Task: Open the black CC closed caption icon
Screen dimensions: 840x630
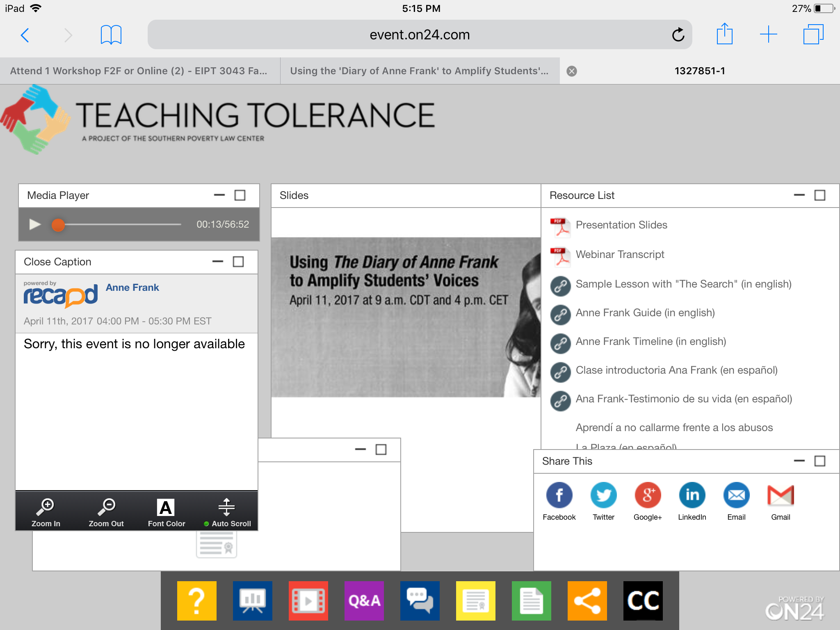Action: tap(643, 600)
